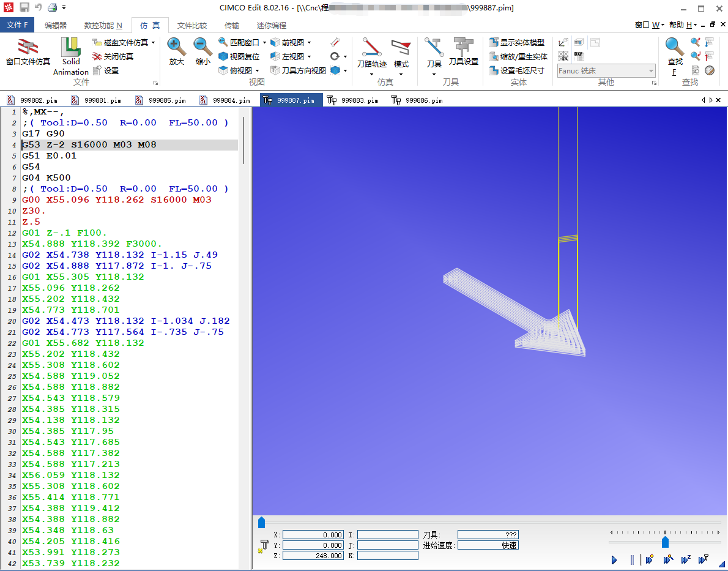
Task: Switch to 前视图 front view
Action: [x=288, y=42]
